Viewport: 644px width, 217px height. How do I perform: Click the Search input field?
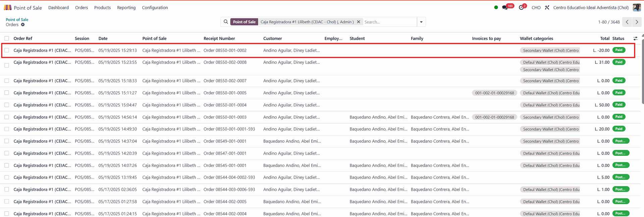click(x=389, y=22)
